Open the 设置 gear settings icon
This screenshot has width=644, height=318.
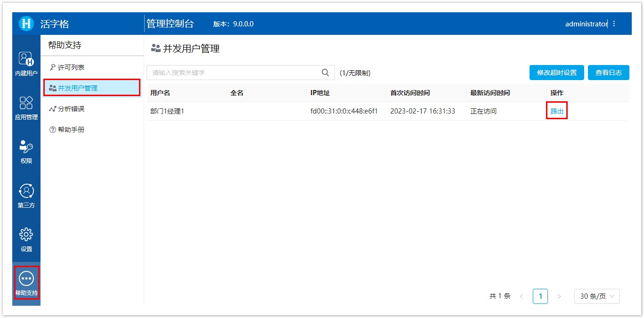(26, 235)
